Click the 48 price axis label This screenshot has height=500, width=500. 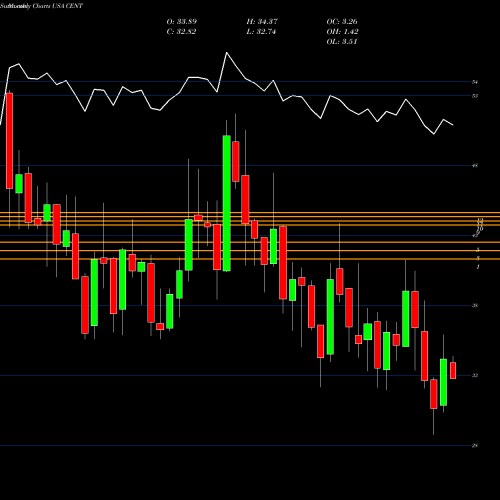pos(475,165)
